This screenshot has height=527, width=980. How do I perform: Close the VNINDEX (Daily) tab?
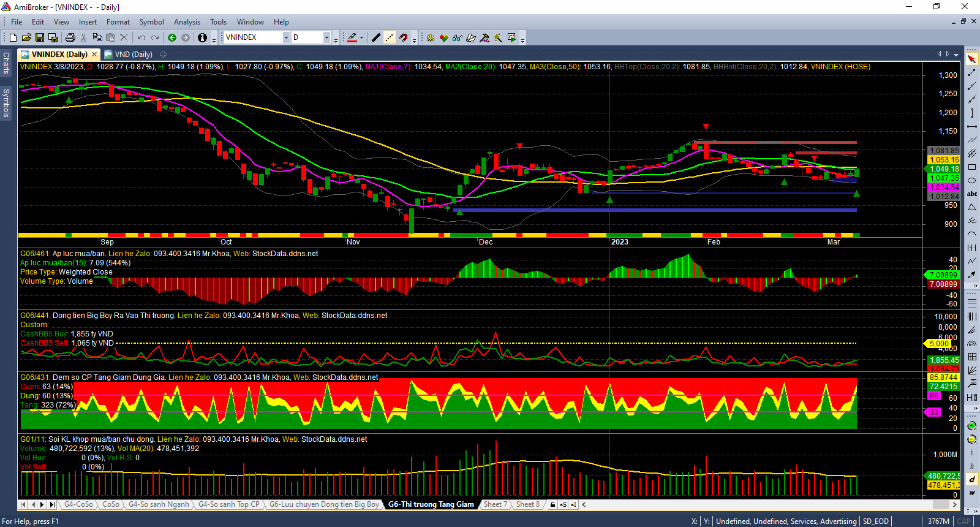(x=94, y=55)
